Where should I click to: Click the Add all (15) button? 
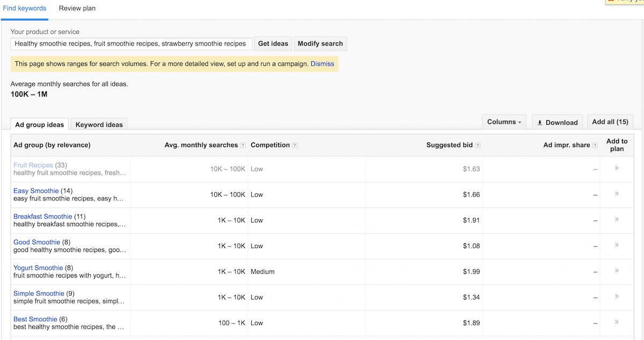(610, 122)
